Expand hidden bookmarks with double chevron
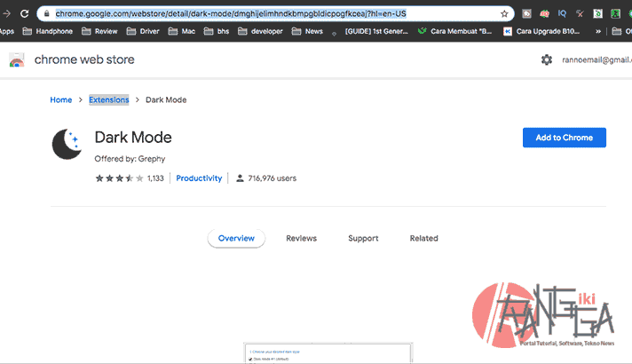 click(x=598, y=31)
